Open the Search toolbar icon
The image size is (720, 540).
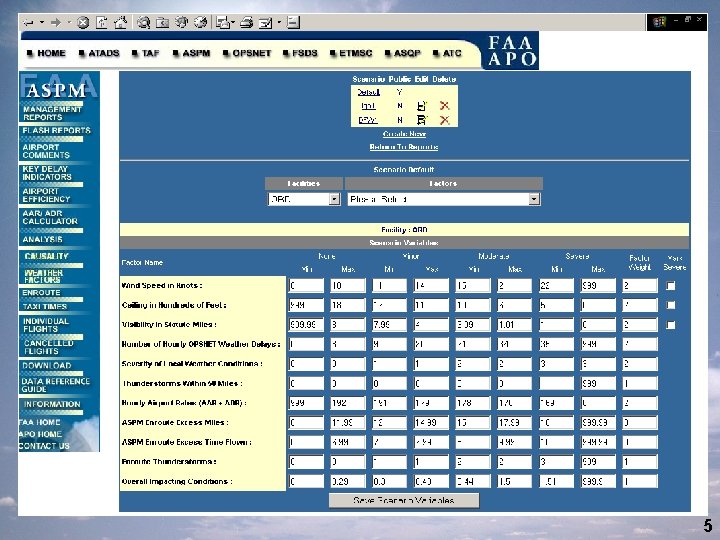pos(143,22)
